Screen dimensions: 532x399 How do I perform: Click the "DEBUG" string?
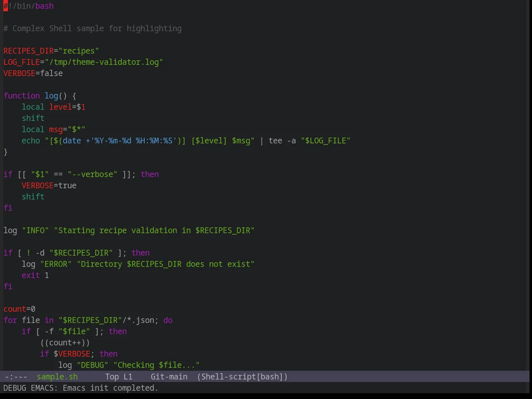pyautogui.click(x=92, y=365)
